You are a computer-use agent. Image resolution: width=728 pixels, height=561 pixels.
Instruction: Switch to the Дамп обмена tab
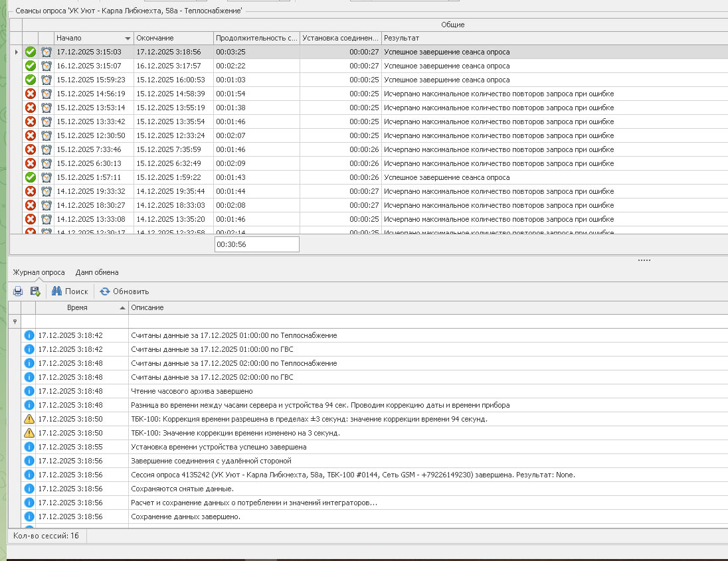[97, 272]
